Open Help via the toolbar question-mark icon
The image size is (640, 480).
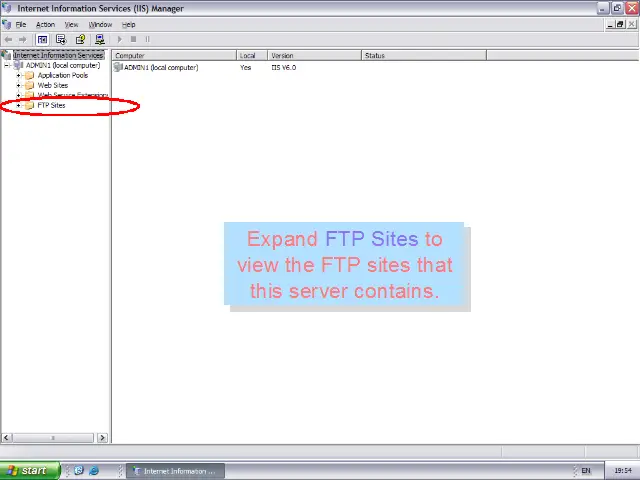click(80, 40)
